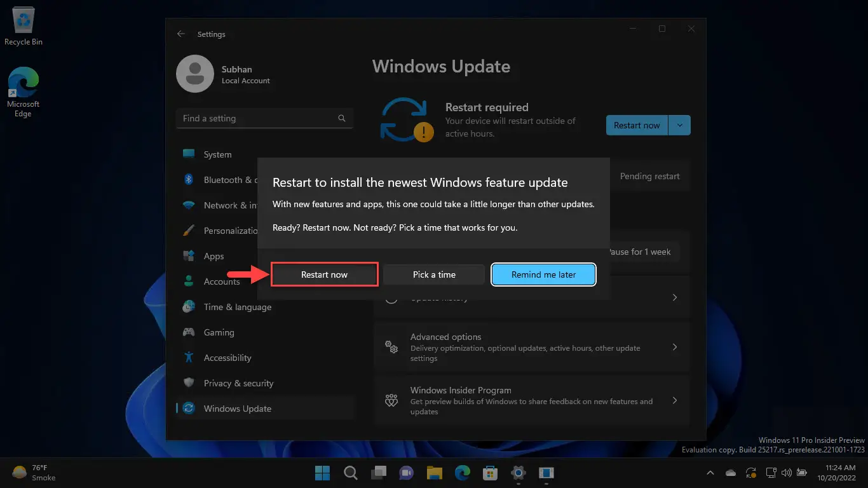
Task: Click the Windows Update tray icon
Action: coord(751,473)
